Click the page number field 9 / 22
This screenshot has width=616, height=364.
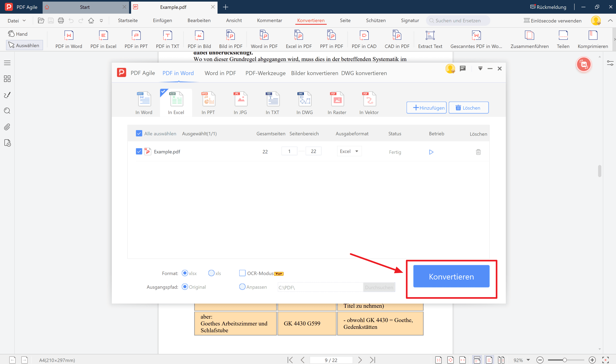[331, 360]
